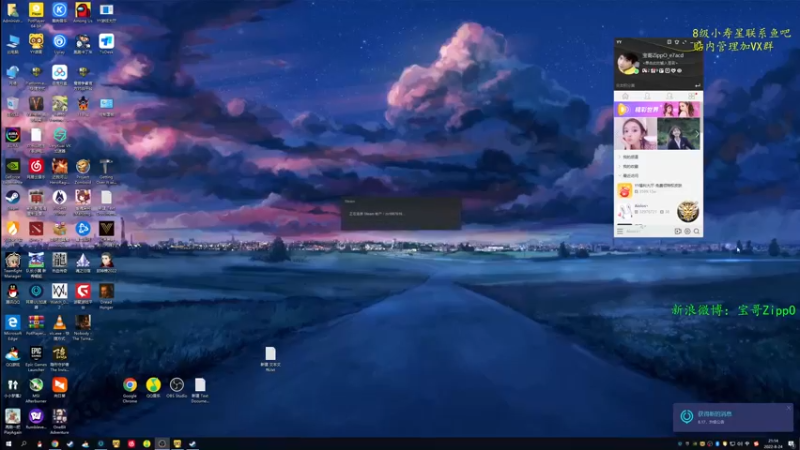This screenshot has width=800, height=450.
Task: Open the active OBS taskbar button
Action: pos(162,444)
